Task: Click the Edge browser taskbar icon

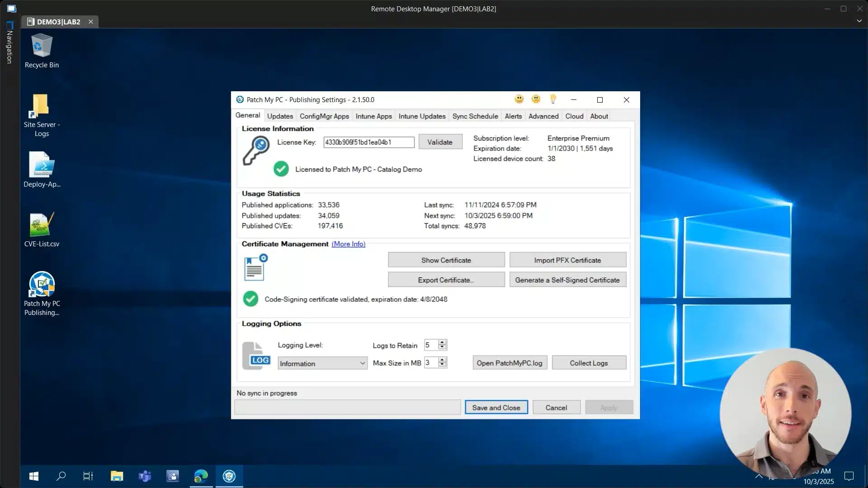Action: tap(201, 476)
